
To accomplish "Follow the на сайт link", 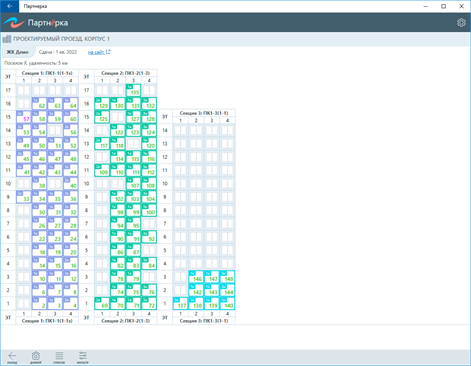I will click(96, 52).
